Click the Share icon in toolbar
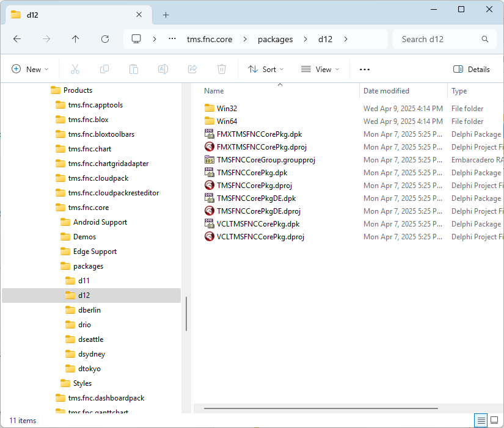Image resolution: width=504 pixels, height=428 pixels. click(192, 69)
